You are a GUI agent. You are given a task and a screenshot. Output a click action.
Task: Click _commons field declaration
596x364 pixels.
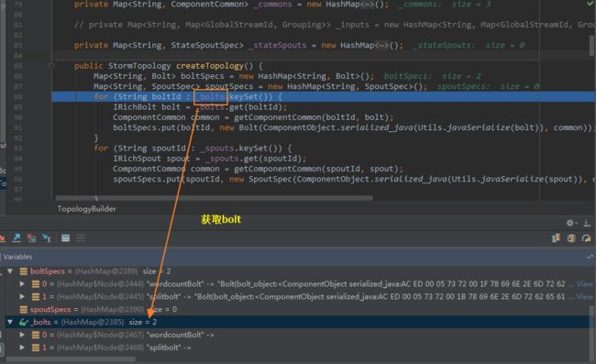coord(231,5)
